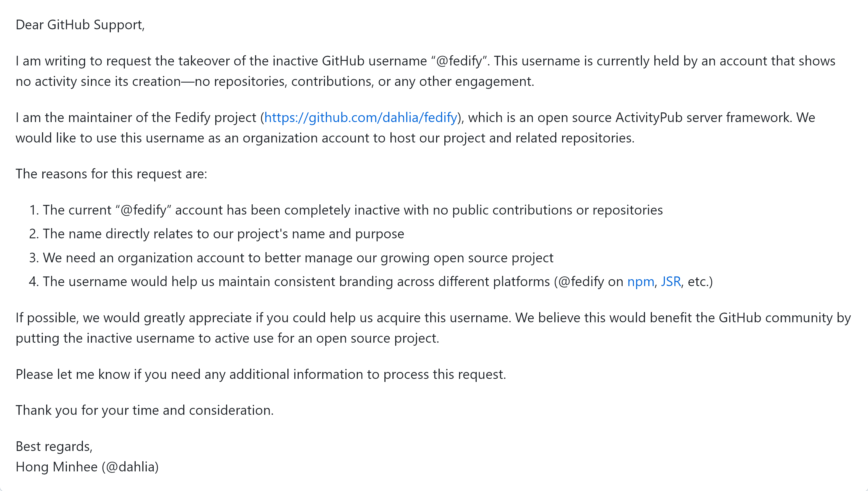
Task: Click the 'Please let me know' sentence
Action: (261, 375)
